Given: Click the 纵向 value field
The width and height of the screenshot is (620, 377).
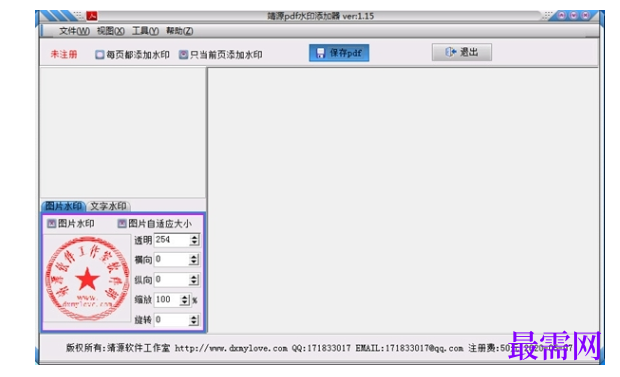Looking at the screenshot, I should click(172, 280).
